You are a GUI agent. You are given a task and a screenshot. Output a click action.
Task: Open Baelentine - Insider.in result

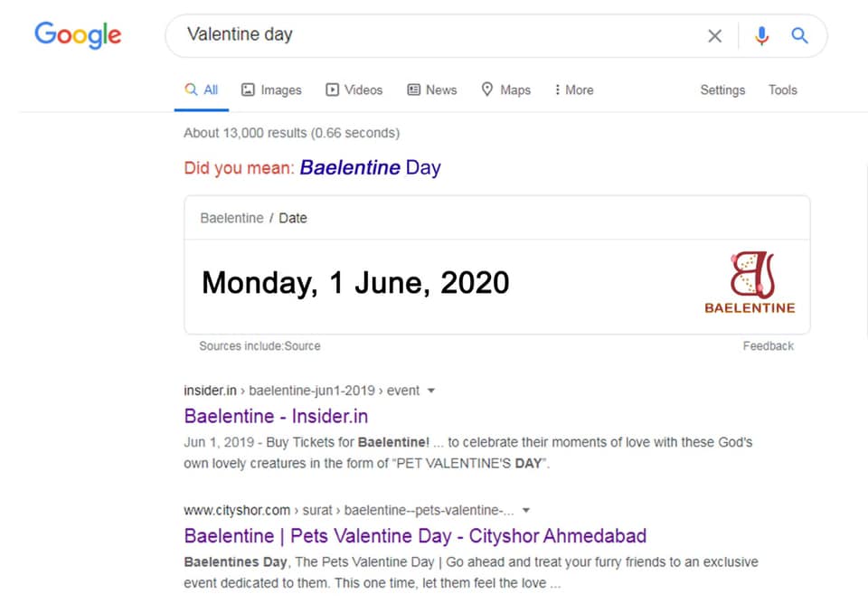click(276, 416)
